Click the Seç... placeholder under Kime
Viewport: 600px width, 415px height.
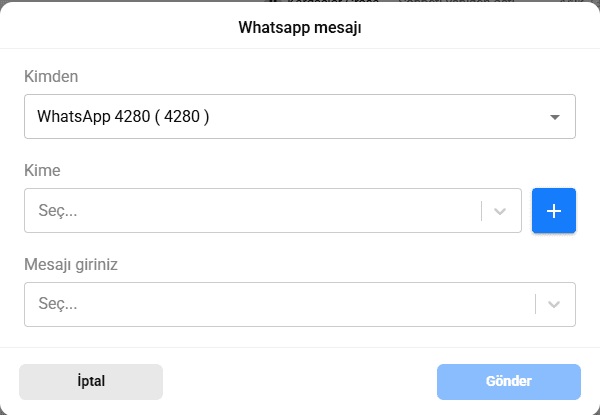(x=57, y=211)
